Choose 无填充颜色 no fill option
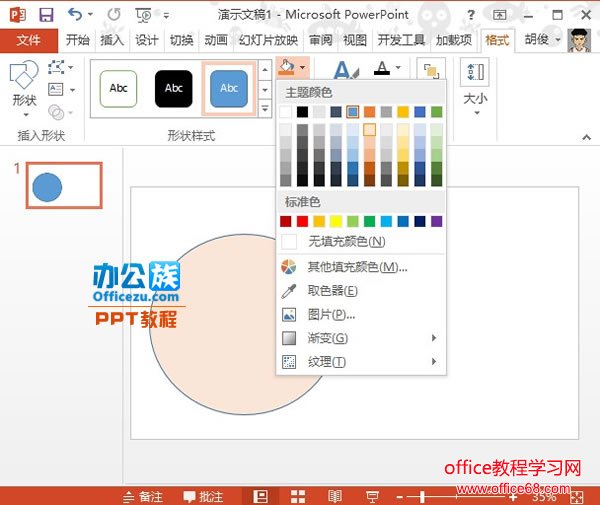The image size is (600, 505). pyautogui.click(x=361, y=241)
